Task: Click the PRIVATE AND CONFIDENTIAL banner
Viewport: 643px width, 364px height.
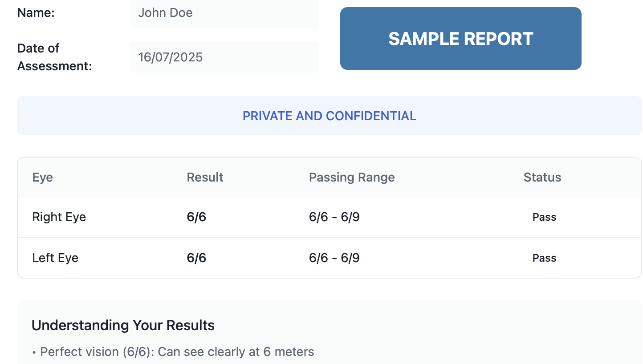Action: point(329,116)
